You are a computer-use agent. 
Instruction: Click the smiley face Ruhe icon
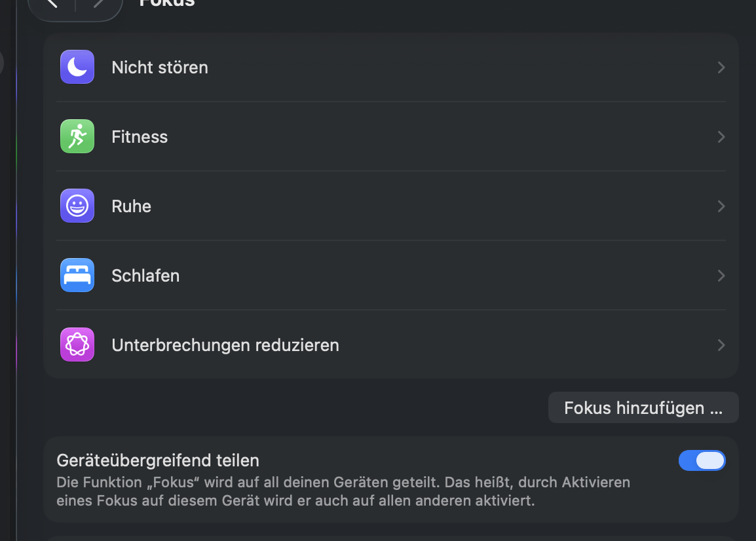pos(77,206)
